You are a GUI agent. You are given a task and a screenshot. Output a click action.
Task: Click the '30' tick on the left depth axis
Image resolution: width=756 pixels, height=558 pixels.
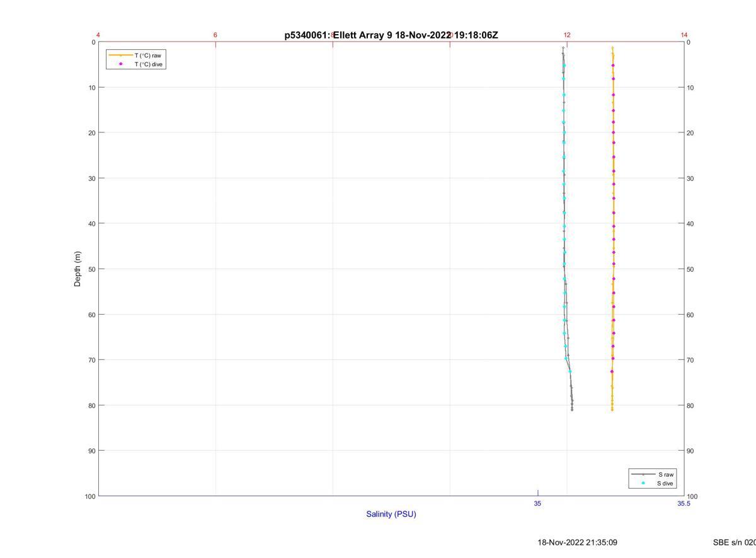pyautogui.click(x=91, y=178)
